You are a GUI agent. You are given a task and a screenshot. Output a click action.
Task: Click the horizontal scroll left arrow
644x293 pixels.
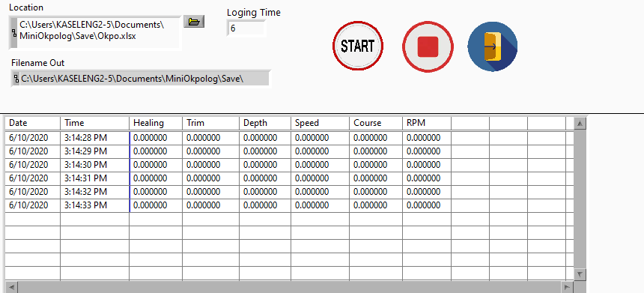[x=11, y=287]
